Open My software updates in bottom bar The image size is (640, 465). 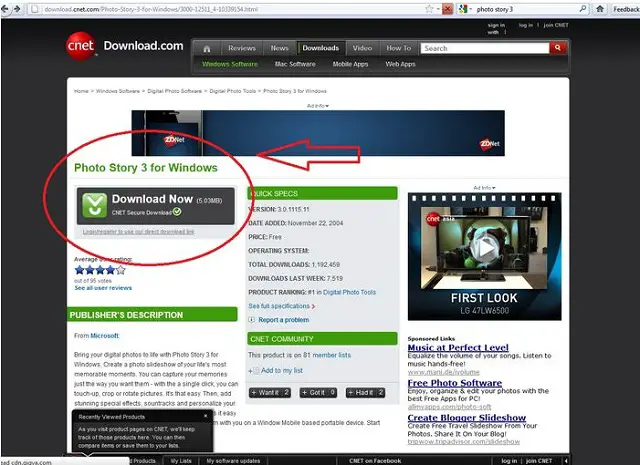[233, 461]
